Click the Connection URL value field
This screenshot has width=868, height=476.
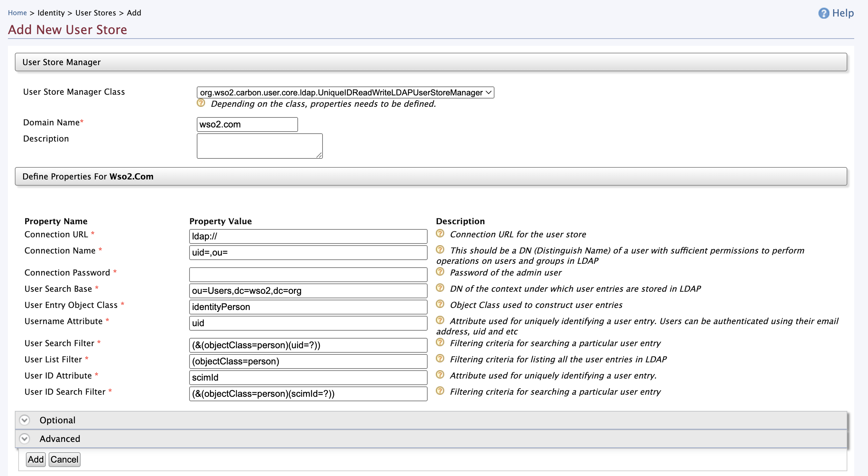point(308,236)
